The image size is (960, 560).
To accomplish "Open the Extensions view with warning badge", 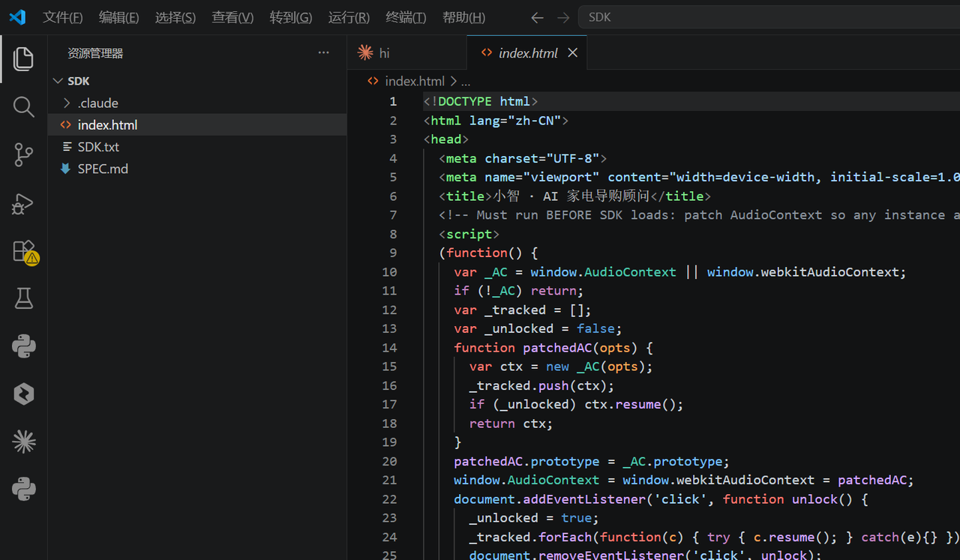I will coord(24,251).
